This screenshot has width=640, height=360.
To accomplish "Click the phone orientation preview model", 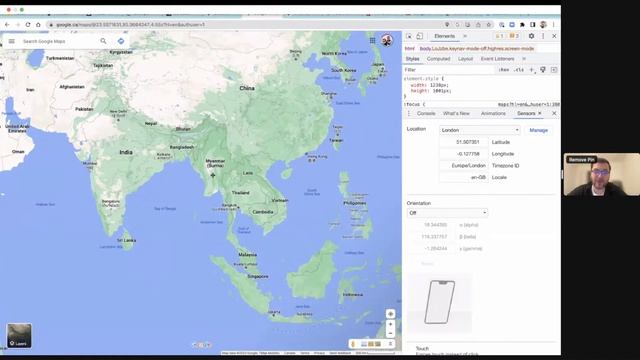I will [440, 302].
